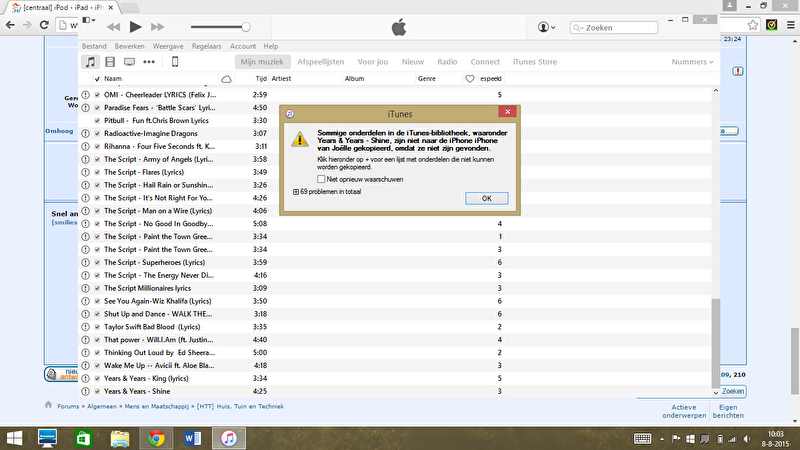Click the Zoeken search field in iTunes

tap(614, 28)
